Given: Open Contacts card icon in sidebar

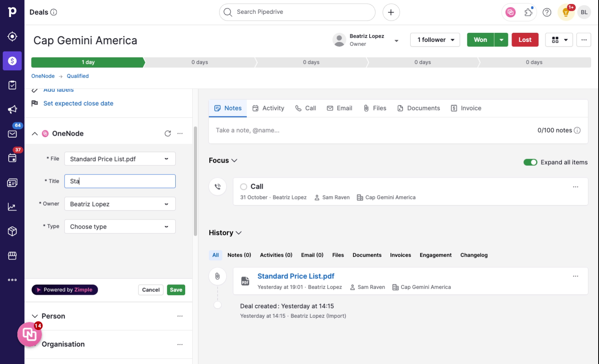Looking at the screenshot, I should (x=12, y=183).
